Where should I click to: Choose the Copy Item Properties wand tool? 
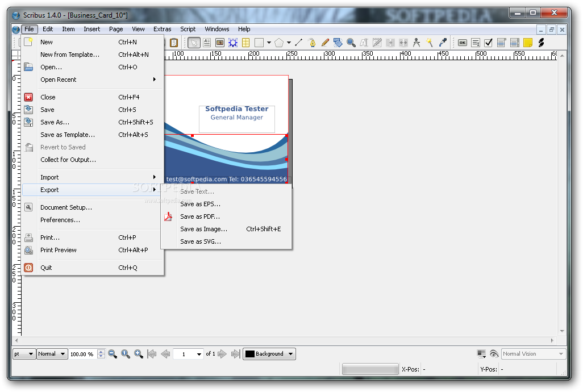click(430, 43)
